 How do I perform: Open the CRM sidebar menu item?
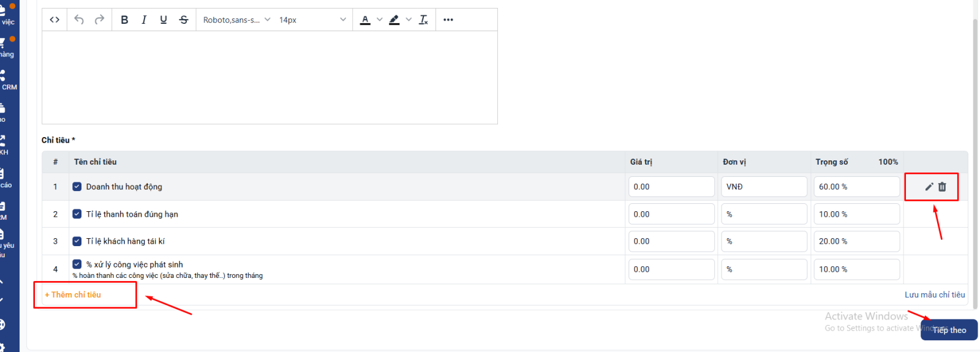point(7,80)
